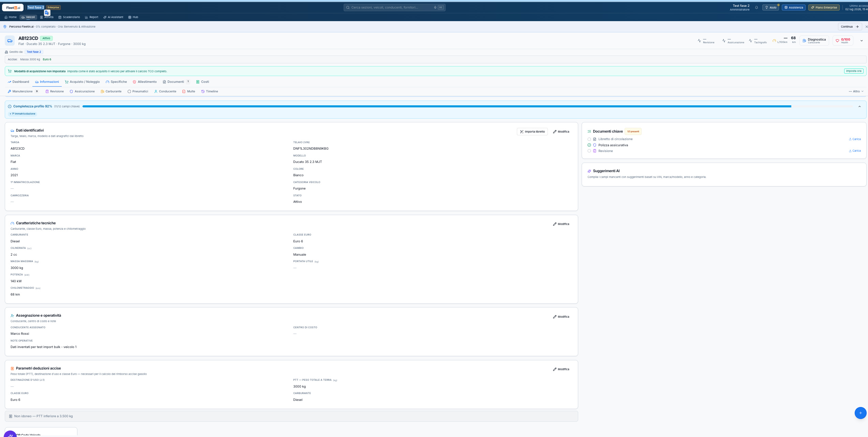Image resolution: width=868 pixels, height=437 pixels.
Task: Expand the Altro dropdown menu
Action: (856, 91)
